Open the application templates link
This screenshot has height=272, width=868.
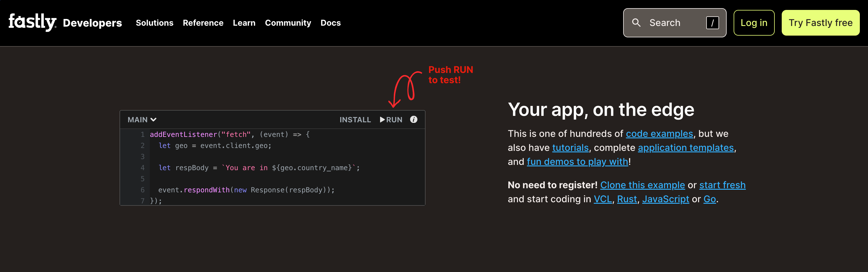click(686, 147)
